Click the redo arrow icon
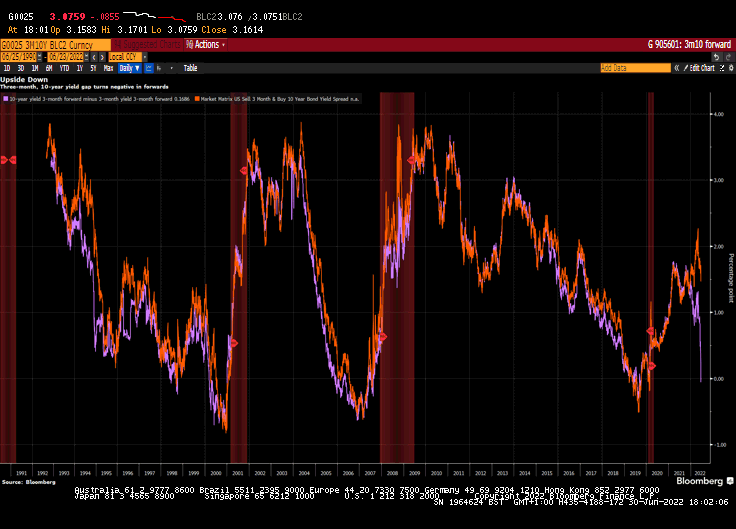 coord(728,57)
